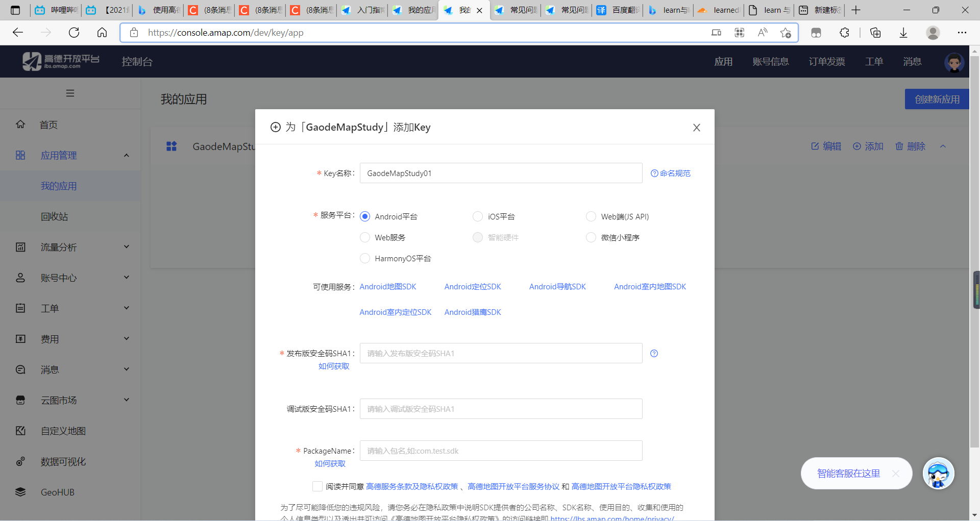Open 应用 in top navigation
980x521 pixels.
click(723, 62)
